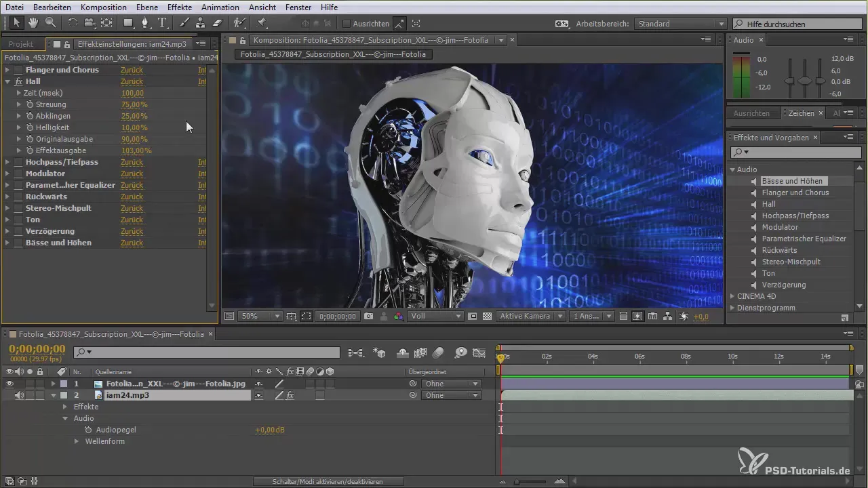Open the Effekte menu

click(180, 7)
